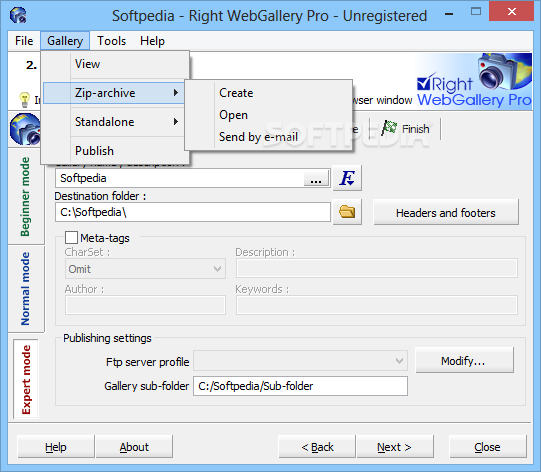Click the Close button at bottom
The height and width of the screenshot is (472, 541).
coord(488,447)
